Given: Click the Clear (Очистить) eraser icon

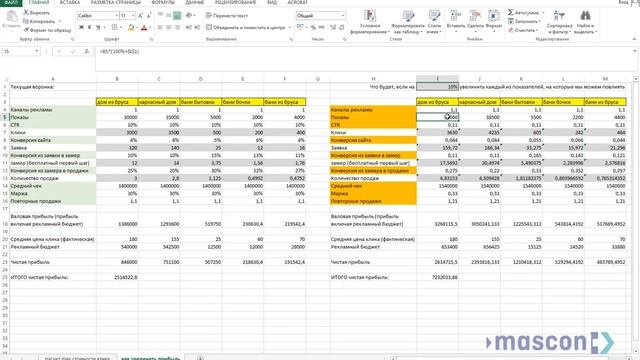Looking at the screenshot, I should pyautogui.click(x=511, y=30).
